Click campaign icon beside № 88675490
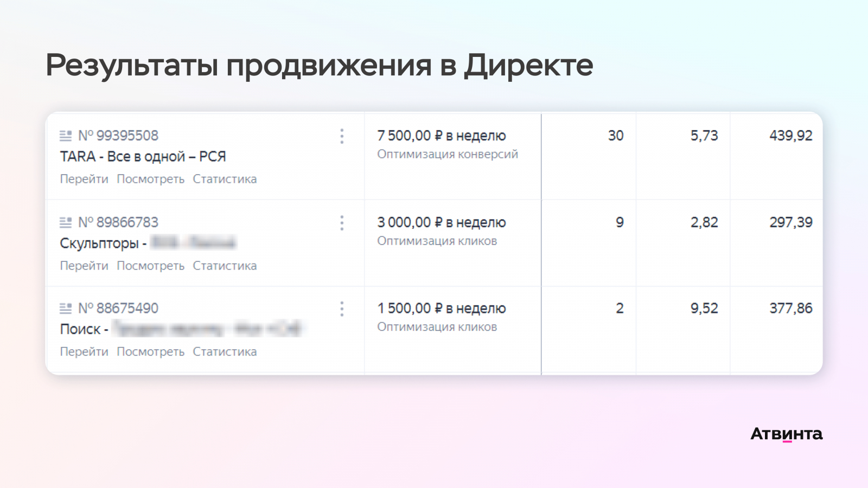The height and width of the screenshot is (488, 868). tap(66, 309)
